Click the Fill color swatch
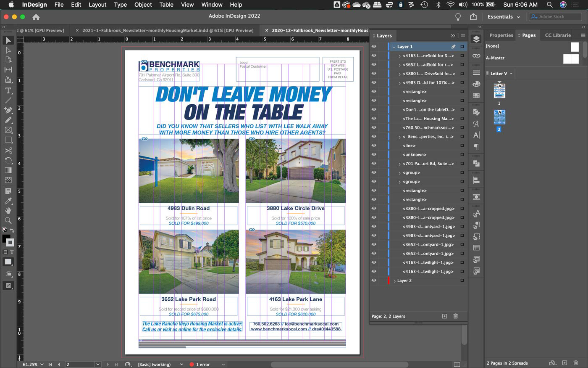Image resolution: width=588 pixels, height=368 pixels. [6, 238]
